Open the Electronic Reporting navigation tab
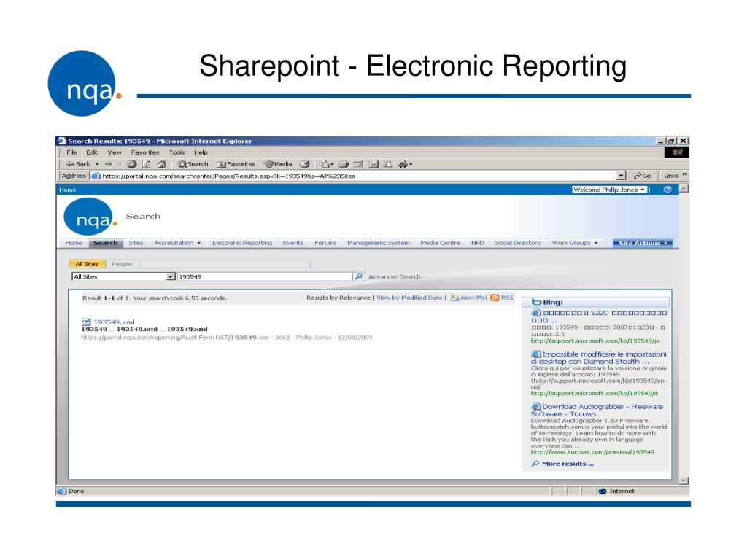This screenshot has width=747, height=560. point(242,243)
